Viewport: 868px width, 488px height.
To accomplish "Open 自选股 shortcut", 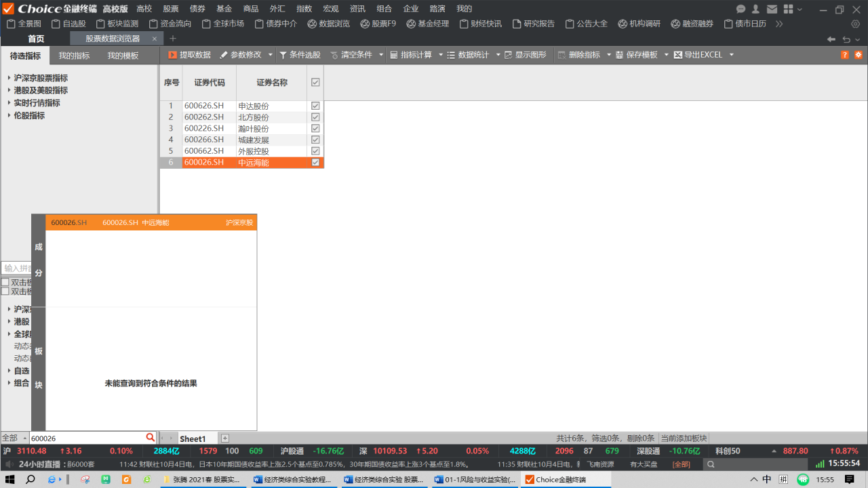I will tap(68, 24).
